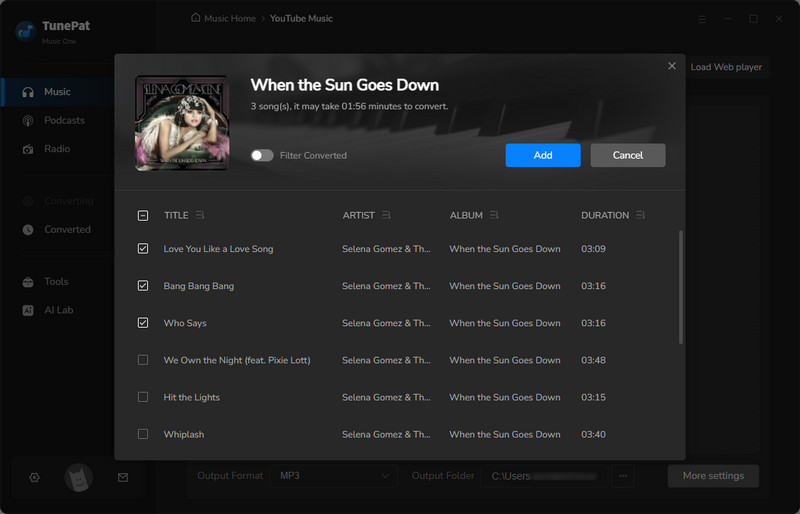The height and width of the screenshot is (514, 800).
Task: Click the Podcasts microphone icon
Action: [28, 120]
